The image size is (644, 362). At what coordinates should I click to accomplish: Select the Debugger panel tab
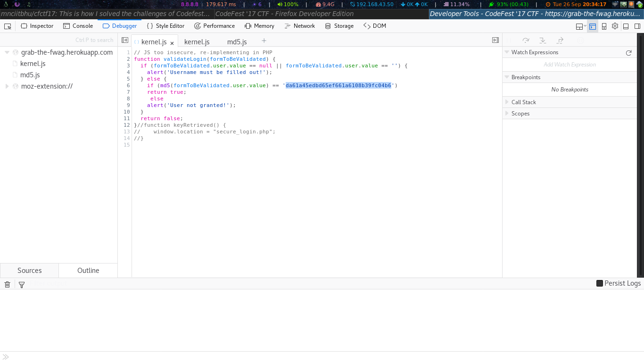tap(120, 26)
